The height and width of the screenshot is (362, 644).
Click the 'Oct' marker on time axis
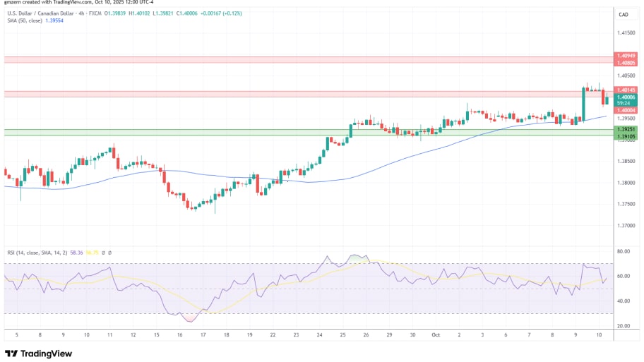(436, 336)
